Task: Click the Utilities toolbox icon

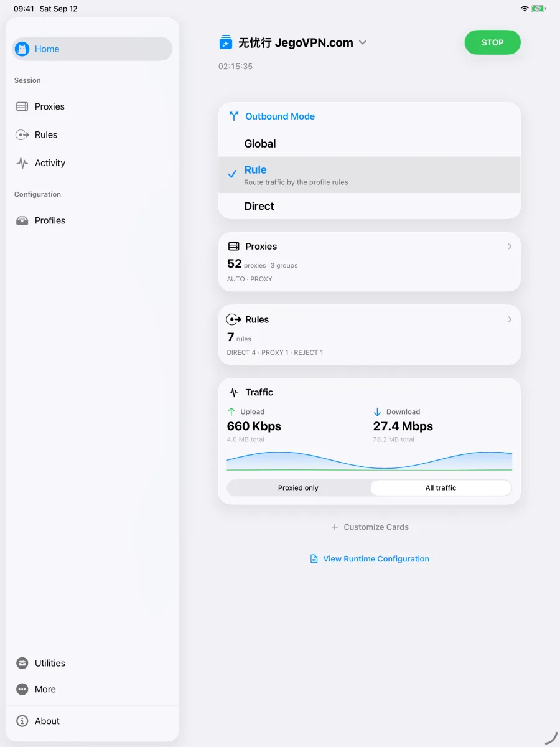Action: [22, 663]
